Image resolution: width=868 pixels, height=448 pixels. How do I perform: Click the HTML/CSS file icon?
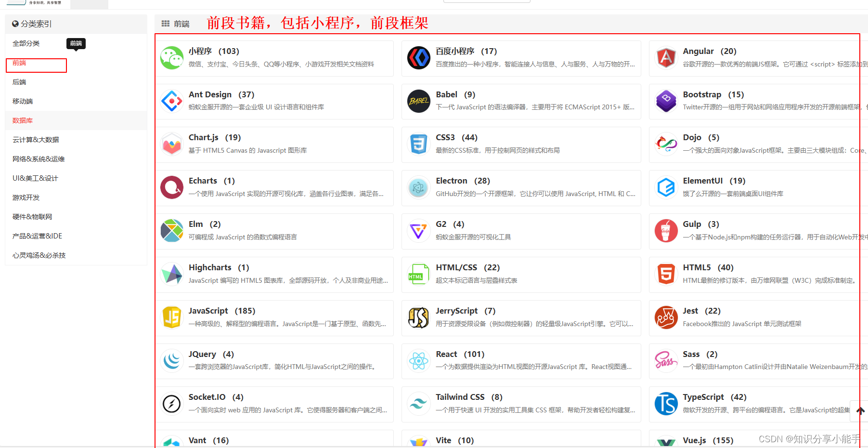pyautogui.click(x=419, y=274)
